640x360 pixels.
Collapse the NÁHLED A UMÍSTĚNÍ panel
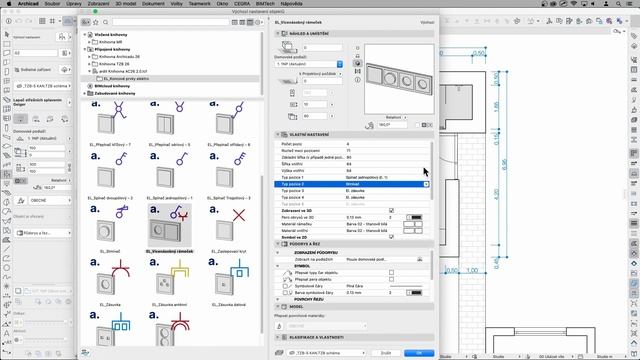click(x=278, y=33)
